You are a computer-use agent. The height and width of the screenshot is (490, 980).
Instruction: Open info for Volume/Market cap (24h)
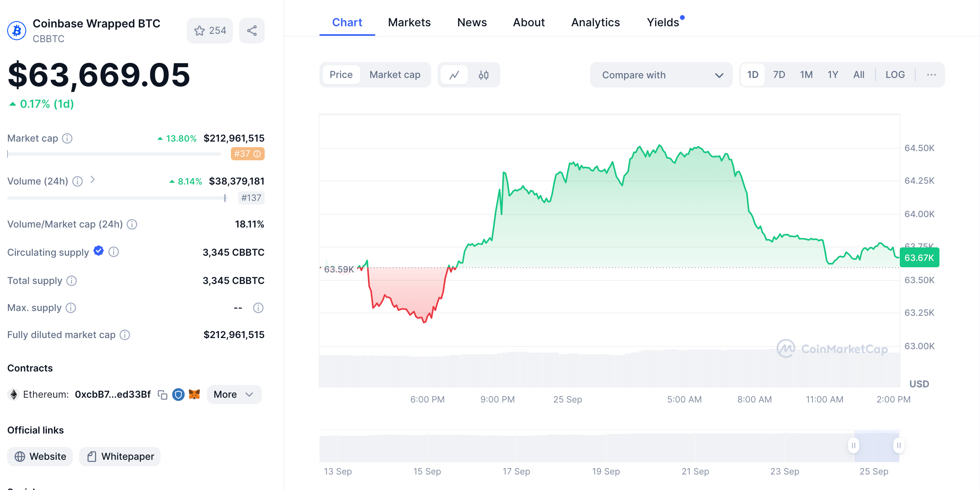pos(132,224)
